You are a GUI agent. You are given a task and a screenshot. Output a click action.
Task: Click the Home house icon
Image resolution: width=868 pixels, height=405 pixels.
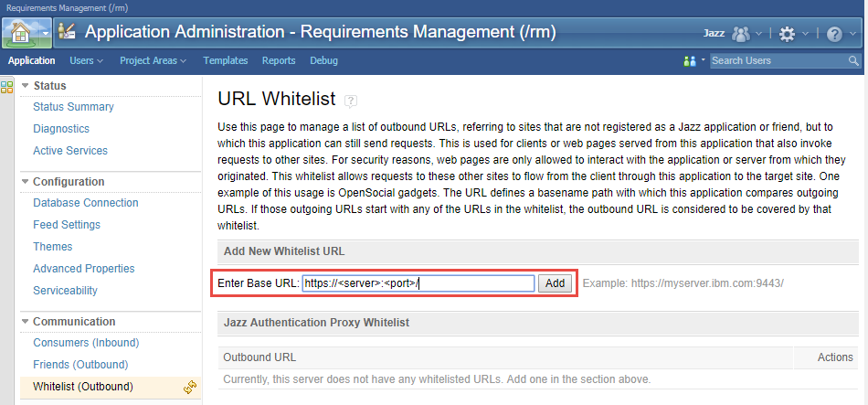[20, 33]
